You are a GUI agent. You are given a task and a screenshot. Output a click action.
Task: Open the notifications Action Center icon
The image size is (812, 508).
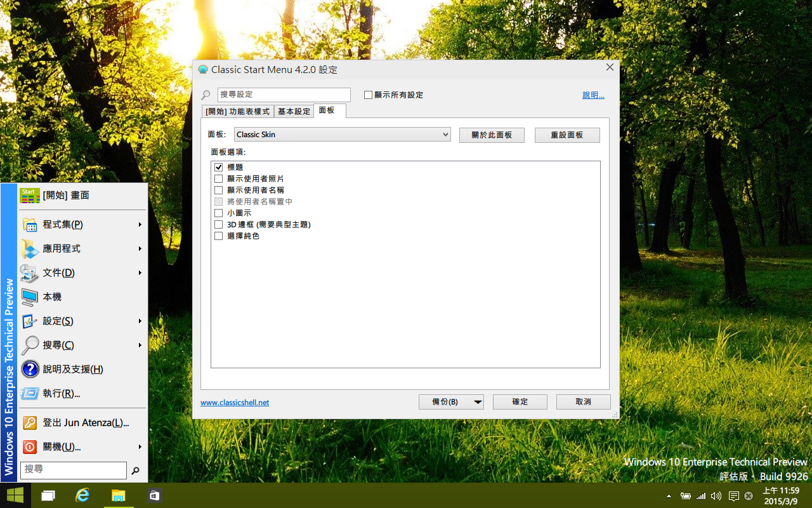coord(733,496)
